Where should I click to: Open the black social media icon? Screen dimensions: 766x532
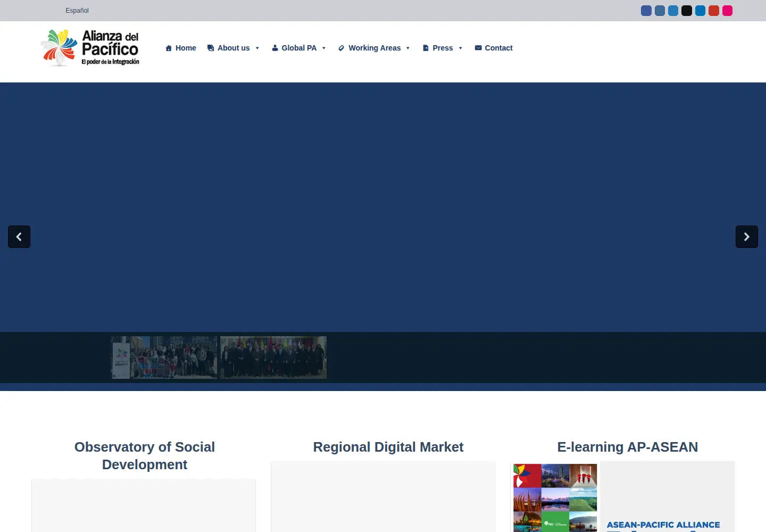pos(687,11)
